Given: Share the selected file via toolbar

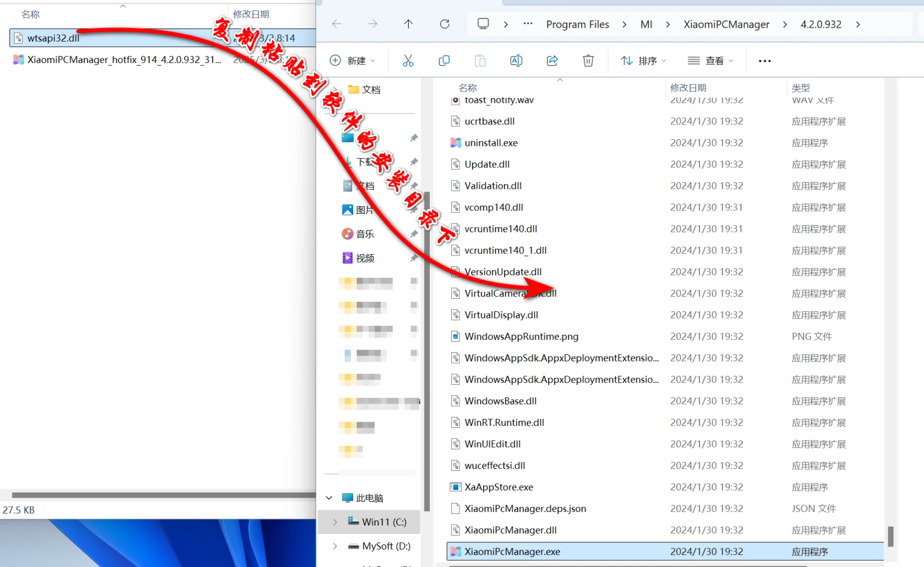Looking at the screenshot, I should coord(552,61).
